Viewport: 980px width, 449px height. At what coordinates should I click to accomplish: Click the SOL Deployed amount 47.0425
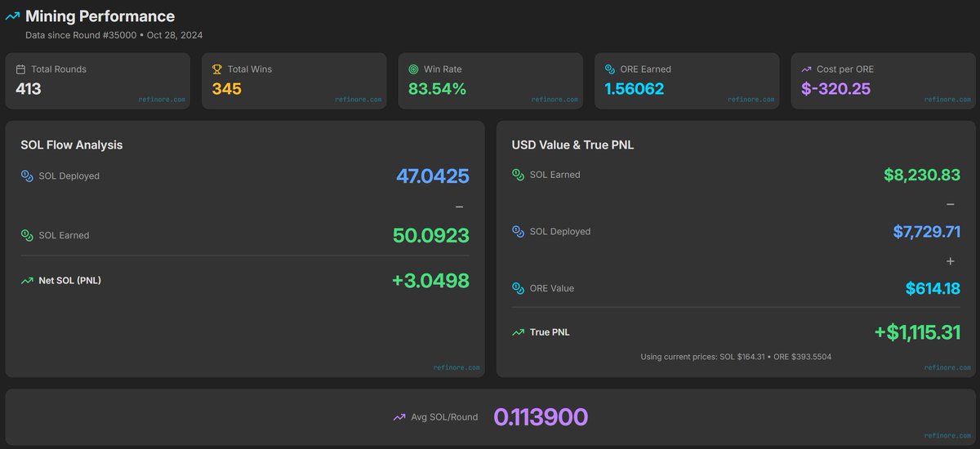pos(433,176)
